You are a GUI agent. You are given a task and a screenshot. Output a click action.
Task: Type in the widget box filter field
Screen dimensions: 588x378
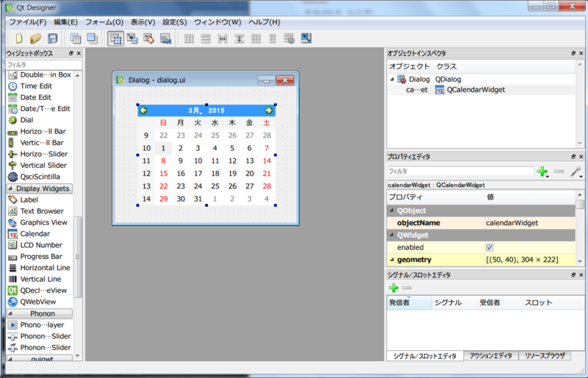point(44,65)
